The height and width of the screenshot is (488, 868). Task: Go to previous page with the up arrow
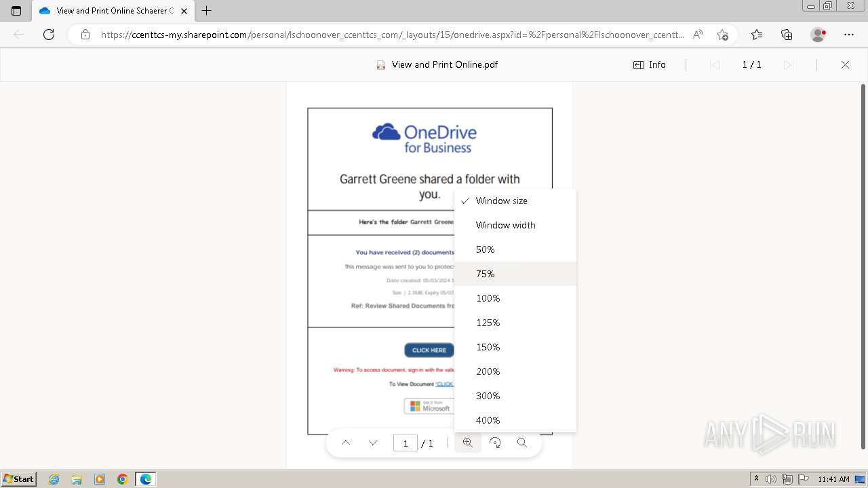[346, 443]
